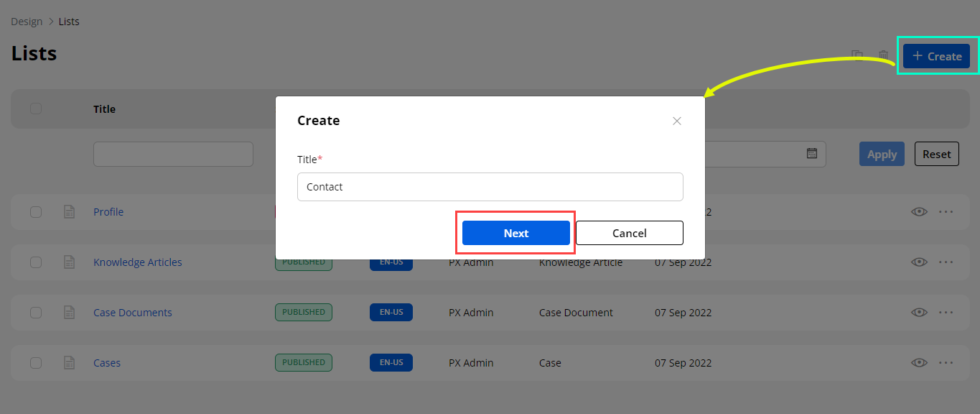Open the Knowledge Articles list link
The width and height of the screenshot is (980, 414).
137,262
